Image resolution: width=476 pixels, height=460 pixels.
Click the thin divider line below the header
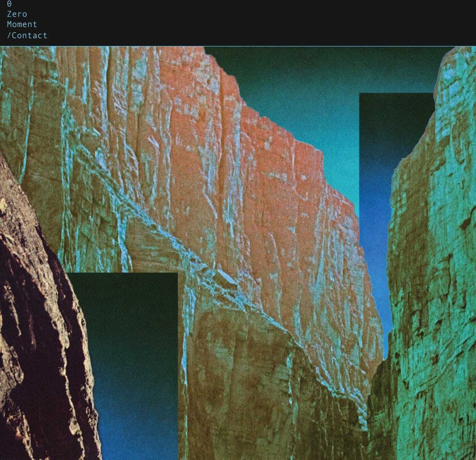pyautogui.click(x=238, y=44)
